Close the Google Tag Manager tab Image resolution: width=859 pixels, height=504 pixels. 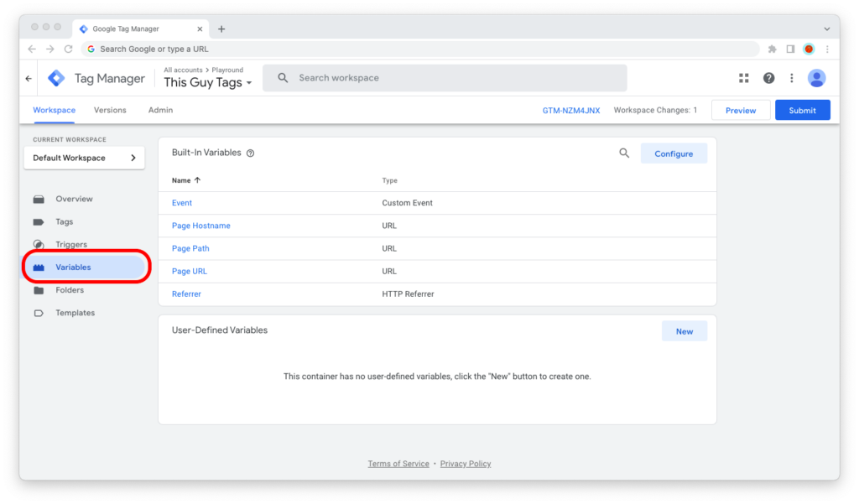click(200, 29)
